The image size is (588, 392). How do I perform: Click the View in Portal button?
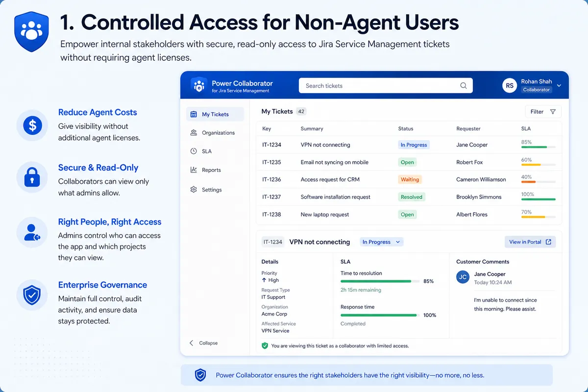(x=530, y=242)
